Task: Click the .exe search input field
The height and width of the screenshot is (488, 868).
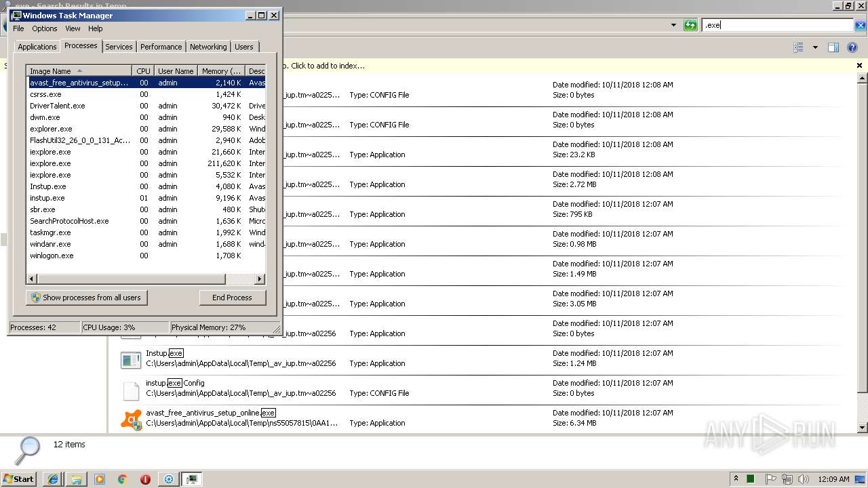Action: pos(778,25)
